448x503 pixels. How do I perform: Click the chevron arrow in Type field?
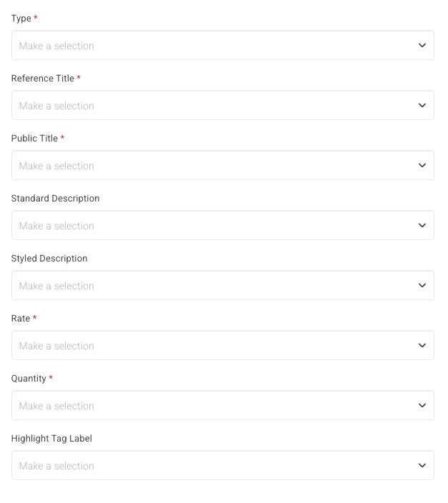tap(422, 45)
